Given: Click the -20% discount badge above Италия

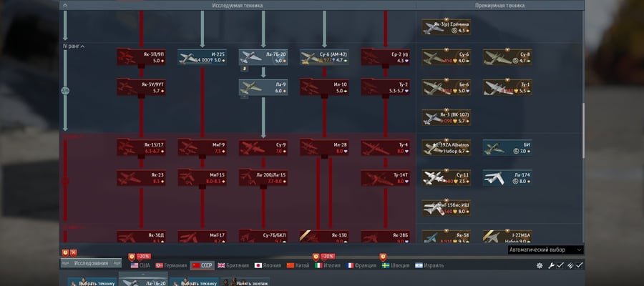Looking at the screenshot, I should [x=327, y=257].
